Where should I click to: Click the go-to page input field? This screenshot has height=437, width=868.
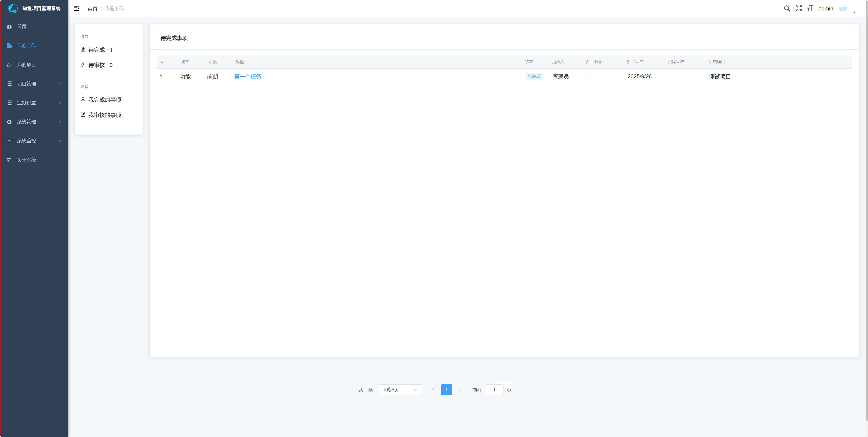point(494,390)
